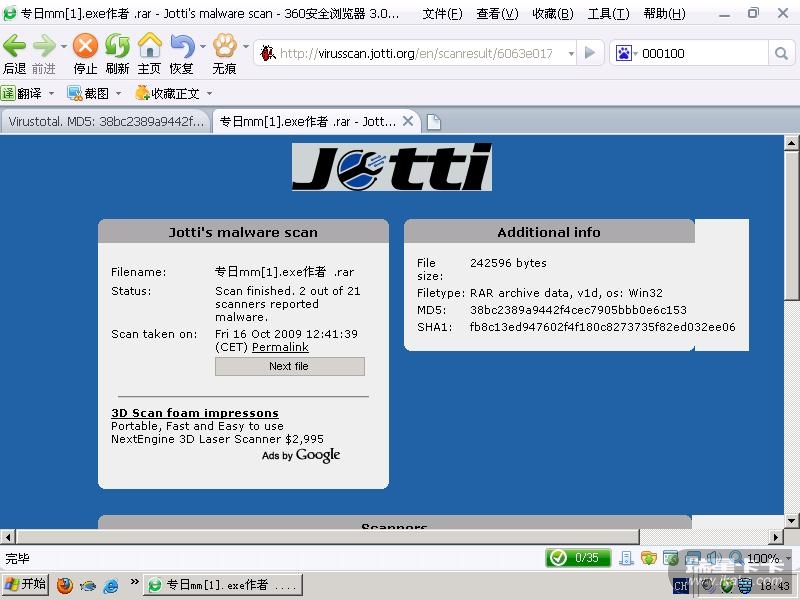Click the Next file button
Viewport: 800px width, 600px height.
tap(289, 366)
